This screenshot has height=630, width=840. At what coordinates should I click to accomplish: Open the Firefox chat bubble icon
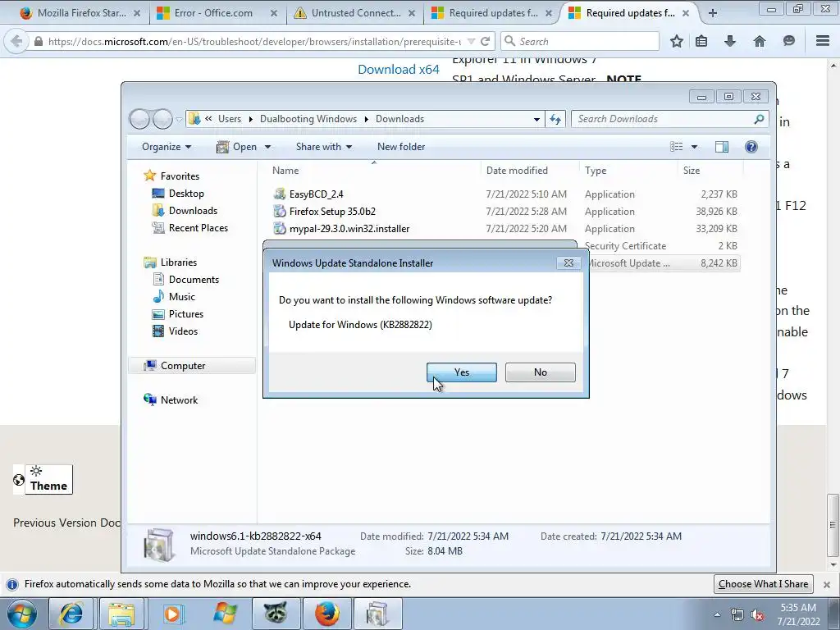pyautogui.click(x=788, y=41)
